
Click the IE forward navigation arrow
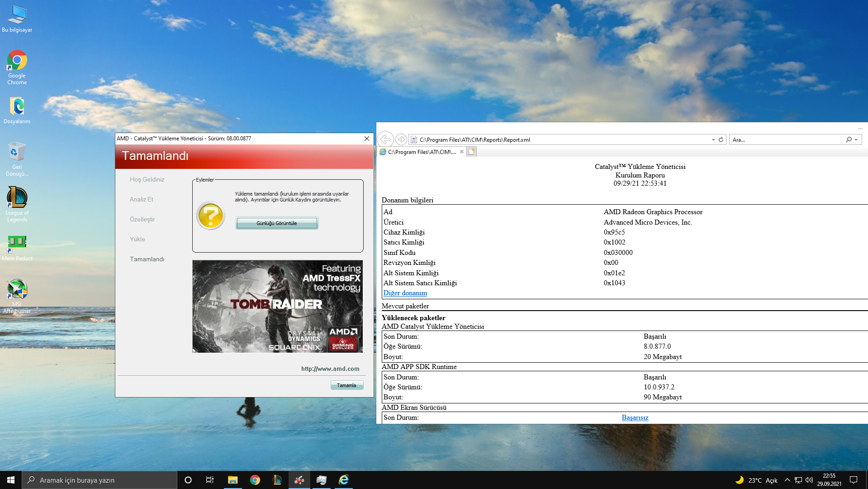401,139
